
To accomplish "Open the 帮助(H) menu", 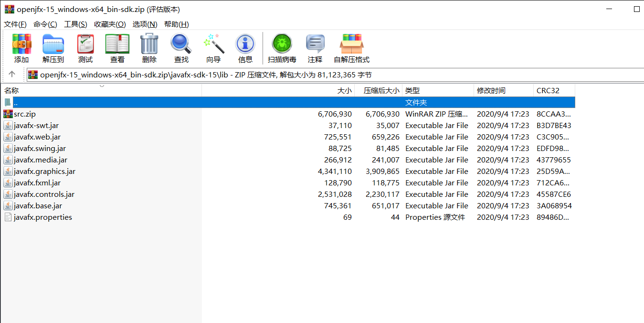I will tap(176, 24).
